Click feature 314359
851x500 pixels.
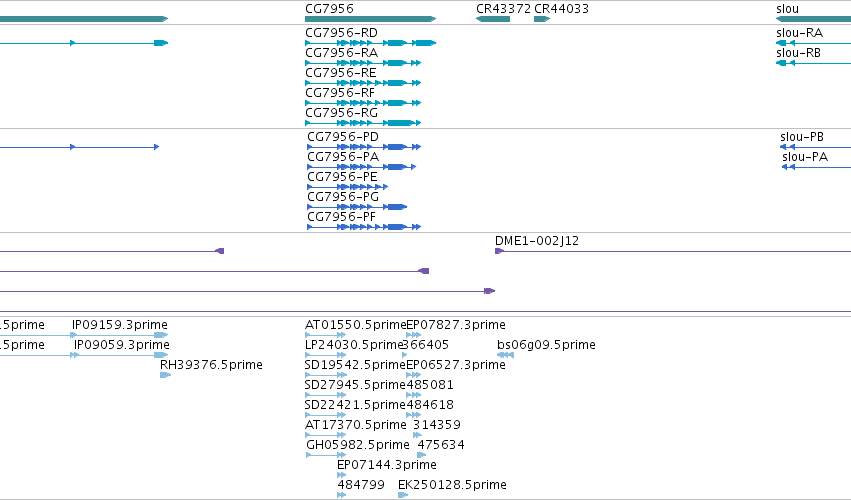(x=417, y=435)
